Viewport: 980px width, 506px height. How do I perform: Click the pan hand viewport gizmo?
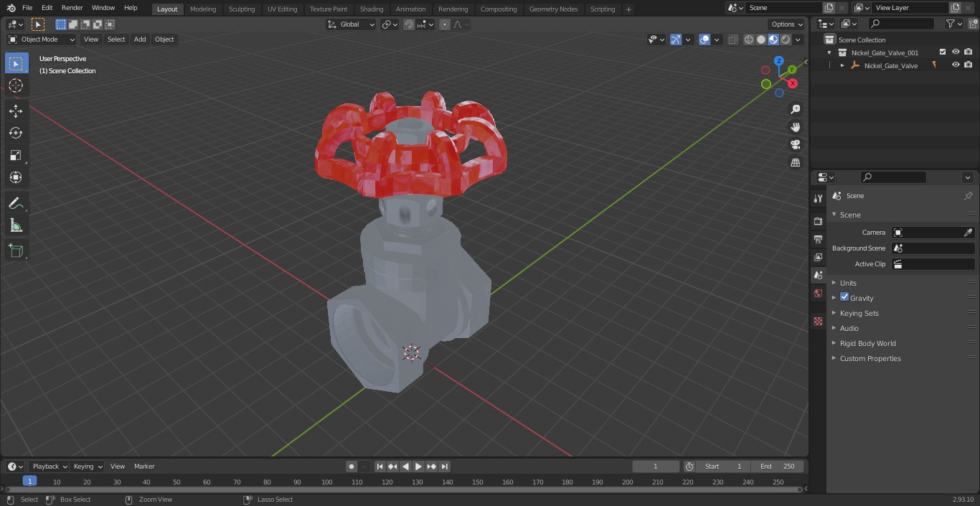click(795, 127)
